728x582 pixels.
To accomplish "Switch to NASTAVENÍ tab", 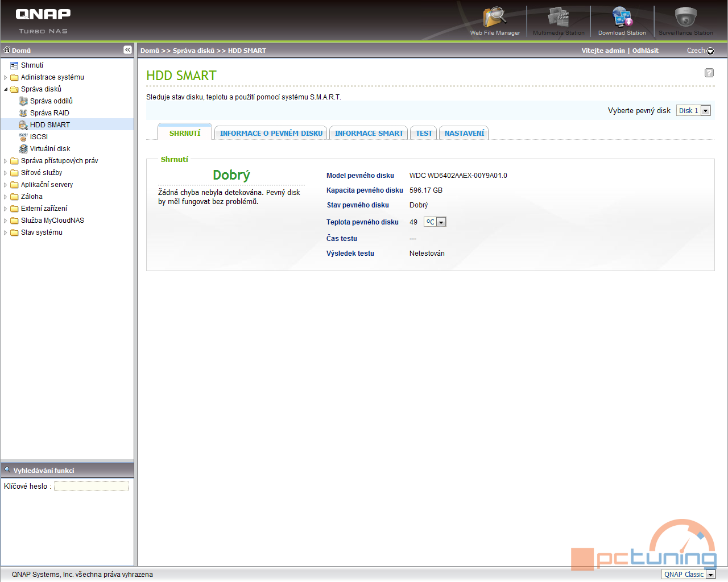I will coord(464,133).
